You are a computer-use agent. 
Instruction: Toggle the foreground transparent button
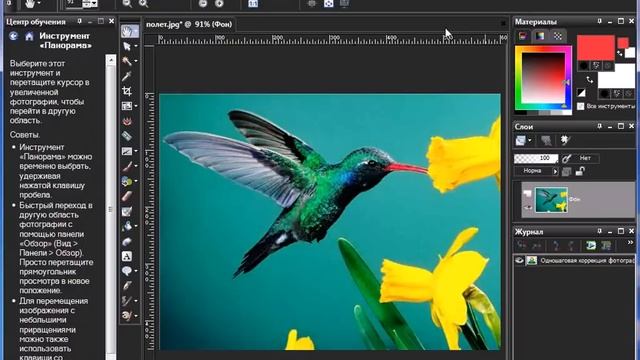coord(608,65)
